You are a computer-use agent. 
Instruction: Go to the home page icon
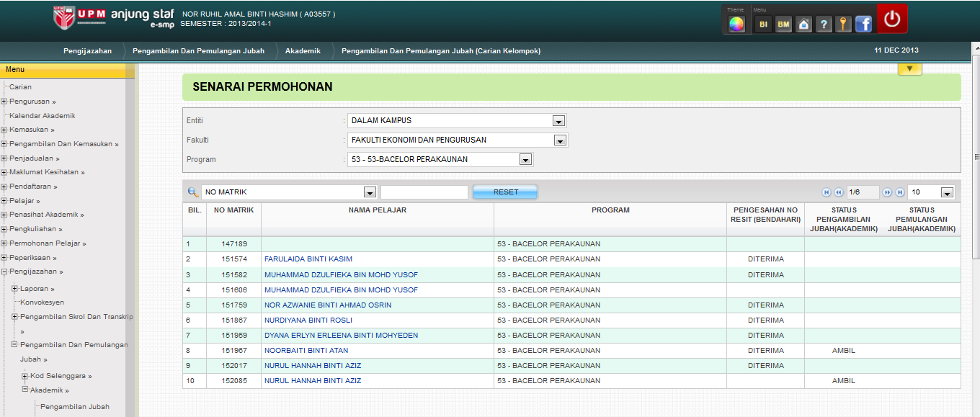click(803, 24)
